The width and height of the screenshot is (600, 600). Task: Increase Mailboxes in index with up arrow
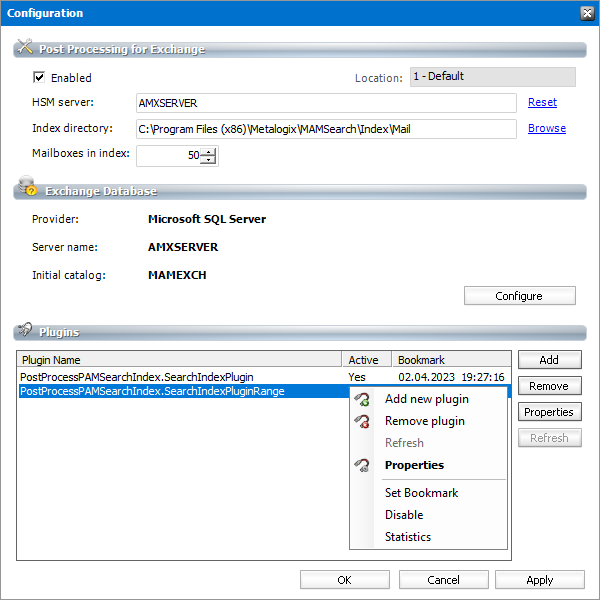pos(208,152)
